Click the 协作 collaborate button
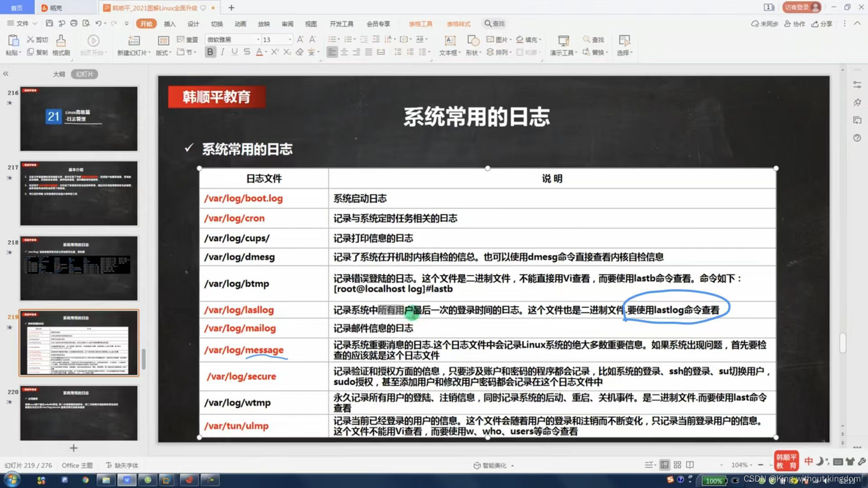Image resolution: width=868 pixels, height=488 pixels. [795, 24]
